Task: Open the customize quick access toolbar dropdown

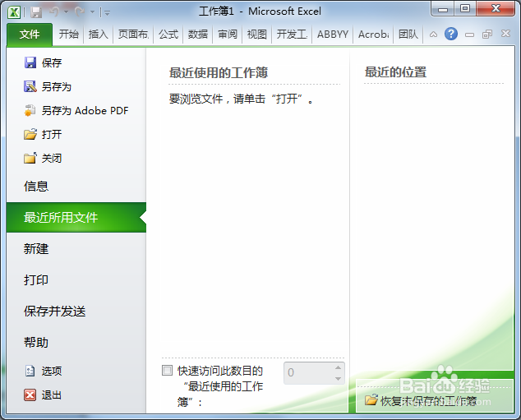Action: [x=106, y=12]
